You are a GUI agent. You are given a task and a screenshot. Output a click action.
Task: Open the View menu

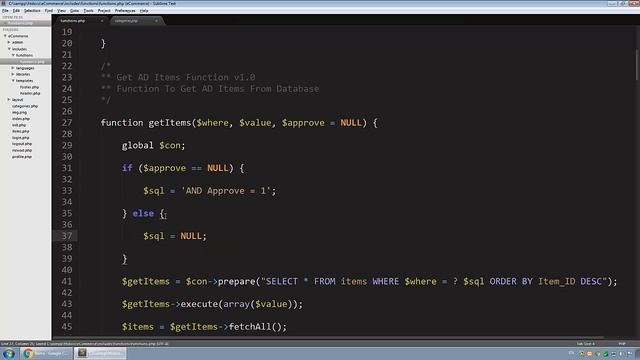(x=61, y=11)
